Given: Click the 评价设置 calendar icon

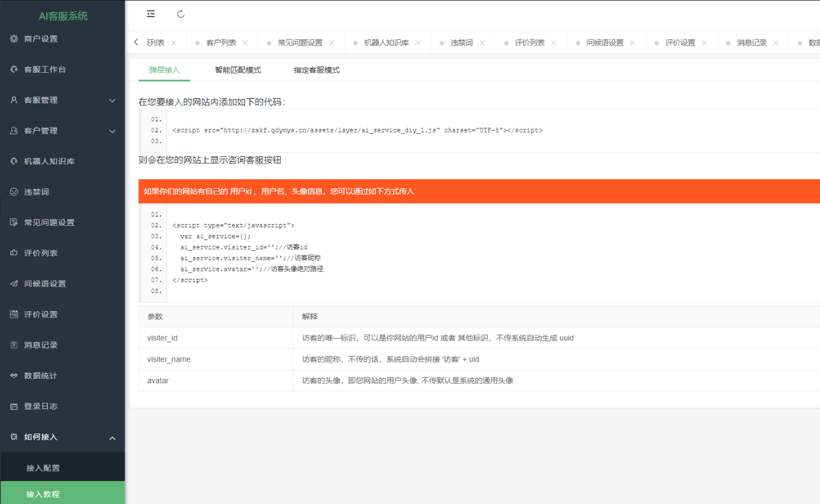Looking at the screenshot, I should (x=14, y=314).
